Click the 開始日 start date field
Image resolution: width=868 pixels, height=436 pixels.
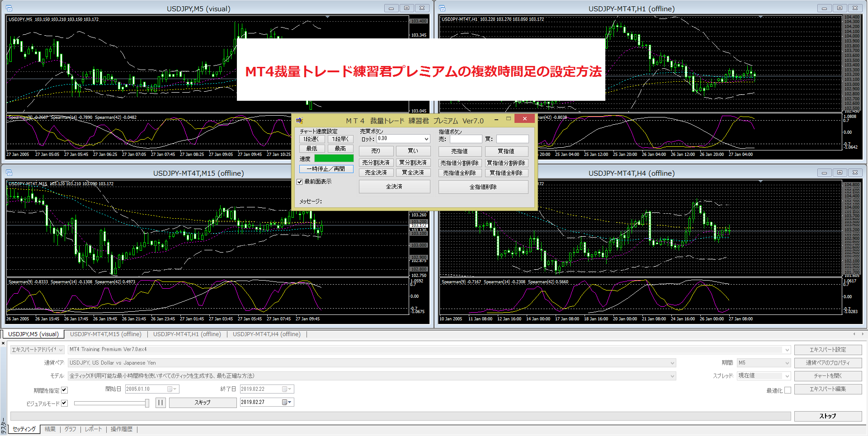click(152, 389)
